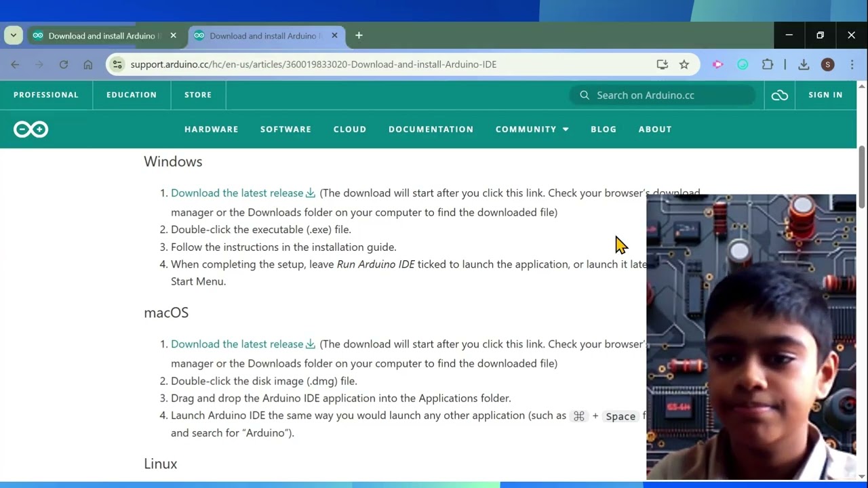Open the profile avatar S
The width and height of the screenshot is (868, 488).
[x=827, y=64]
